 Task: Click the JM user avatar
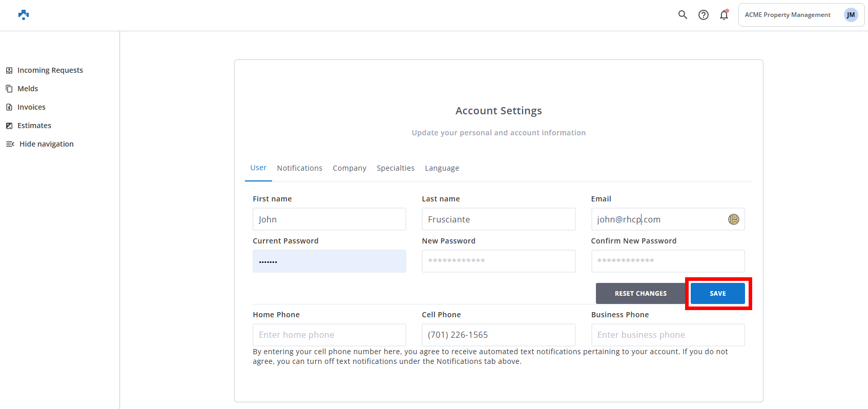coord(851,15)
